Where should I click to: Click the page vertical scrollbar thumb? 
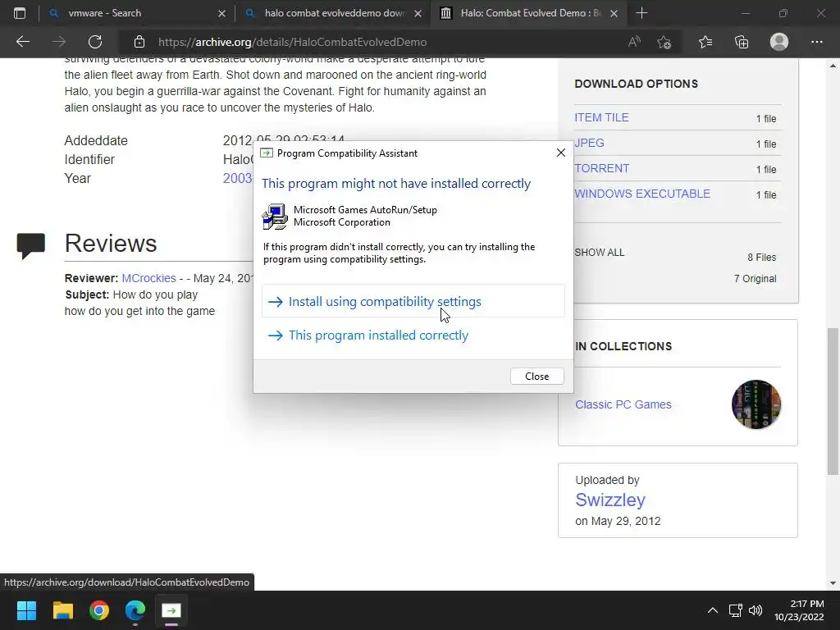click(x=833, y=402)
